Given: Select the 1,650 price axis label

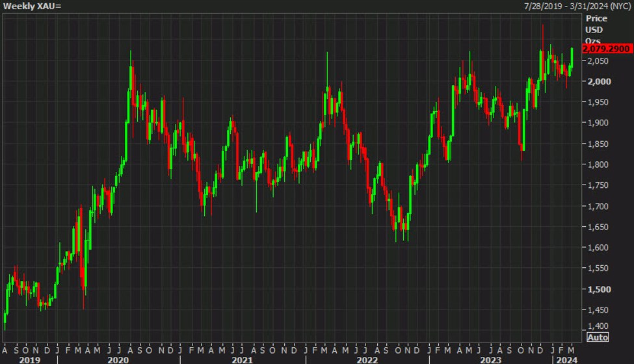Looking at the screenshot, I should pyautogui.click(x=597, y=227).
